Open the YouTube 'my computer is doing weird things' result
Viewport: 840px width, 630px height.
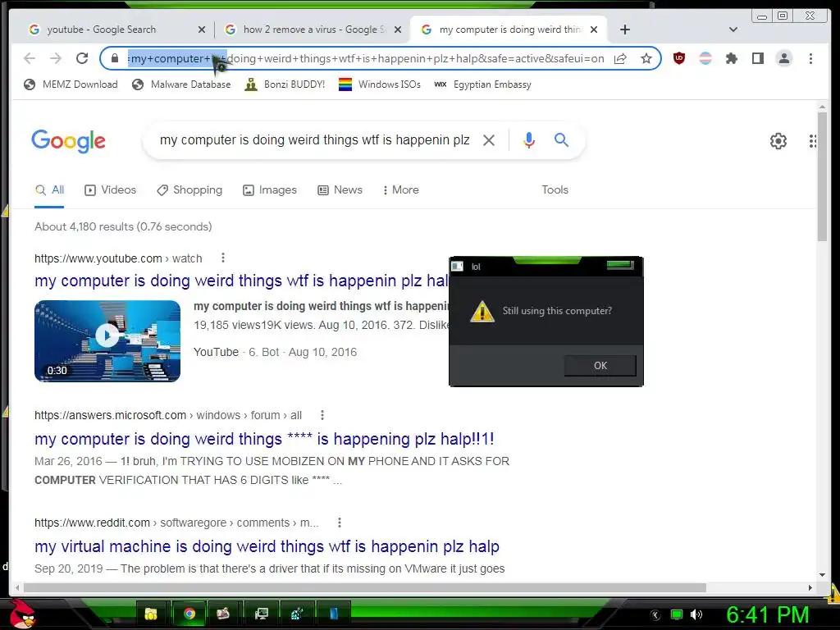[x=242, y=281]
